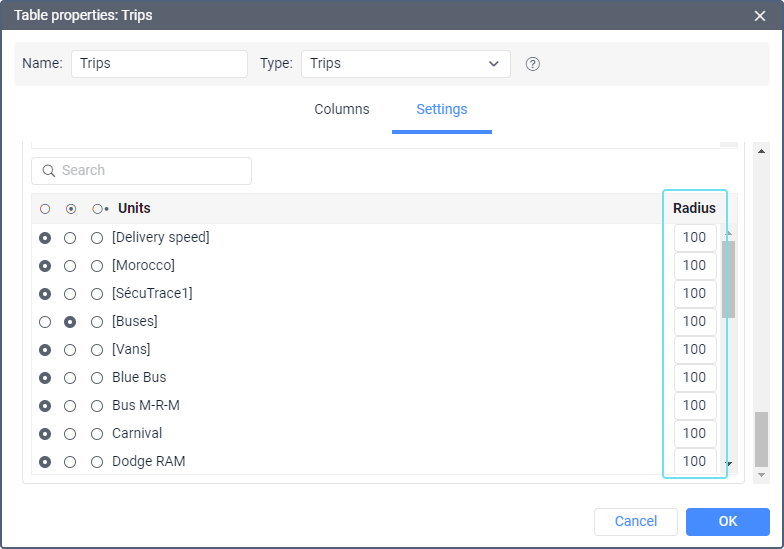Edit radius value for Carnival

coord(695,434)
